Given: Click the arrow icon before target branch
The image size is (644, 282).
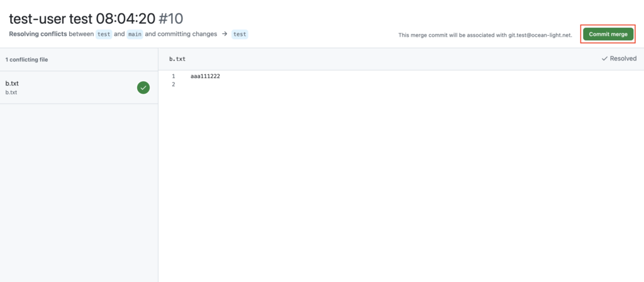Looking at the screenshot, I should pos(225,34).
